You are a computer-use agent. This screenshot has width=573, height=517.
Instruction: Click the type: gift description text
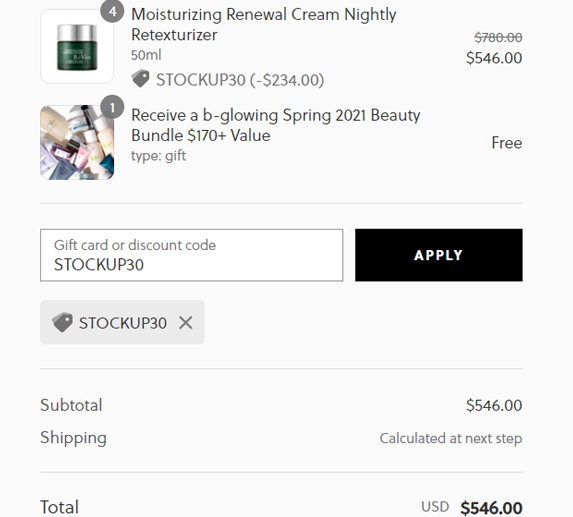point(159,156)
